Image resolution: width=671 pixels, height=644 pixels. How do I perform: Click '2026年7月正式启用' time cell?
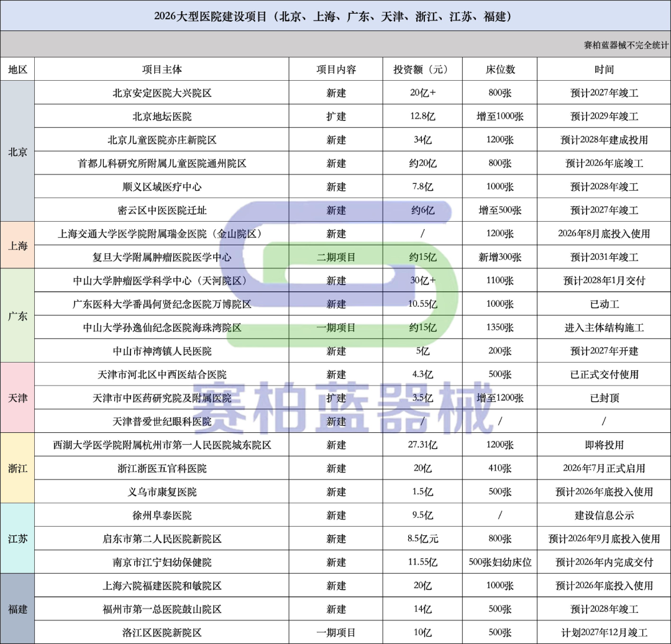tap(604, 468)
